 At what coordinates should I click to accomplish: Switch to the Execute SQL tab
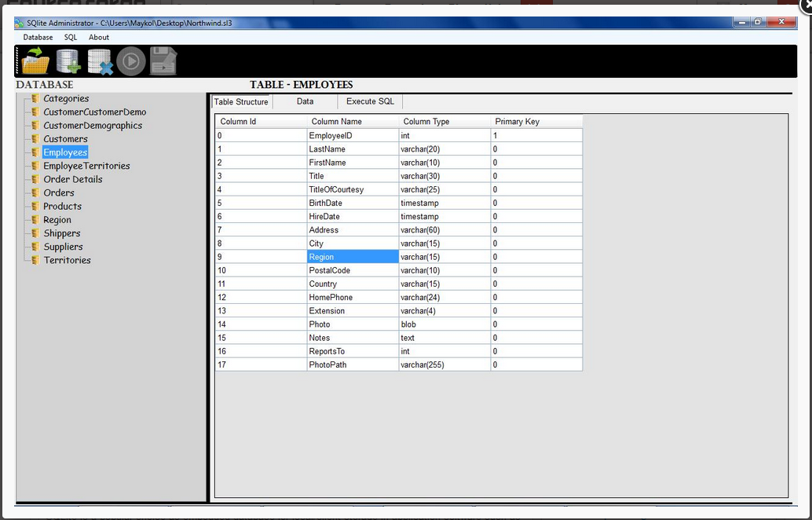pyautogui.click(x=369, y=101)
